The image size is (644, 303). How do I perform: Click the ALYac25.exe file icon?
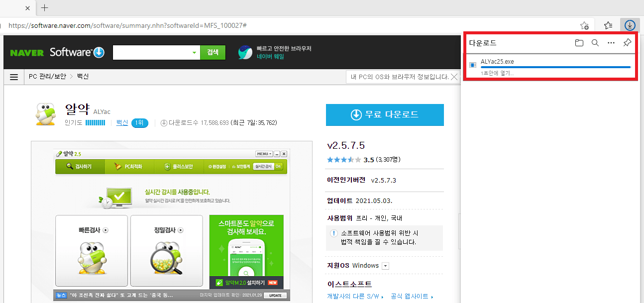[x=473, y=65]
